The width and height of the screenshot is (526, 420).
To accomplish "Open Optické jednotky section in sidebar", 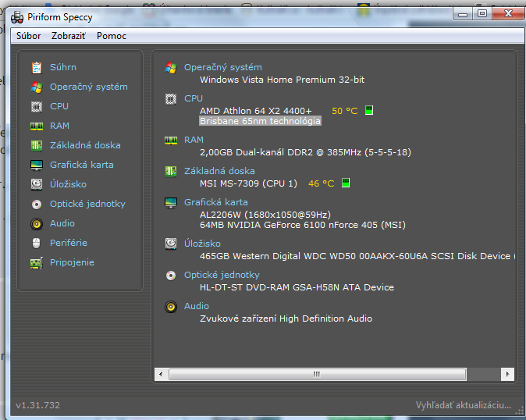I will 87,204.
